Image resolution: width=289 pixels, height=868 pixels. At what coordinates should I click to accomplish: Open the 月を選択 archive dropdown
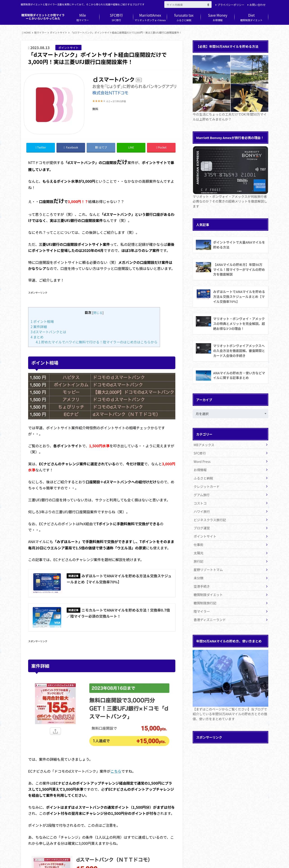point(230,413)
